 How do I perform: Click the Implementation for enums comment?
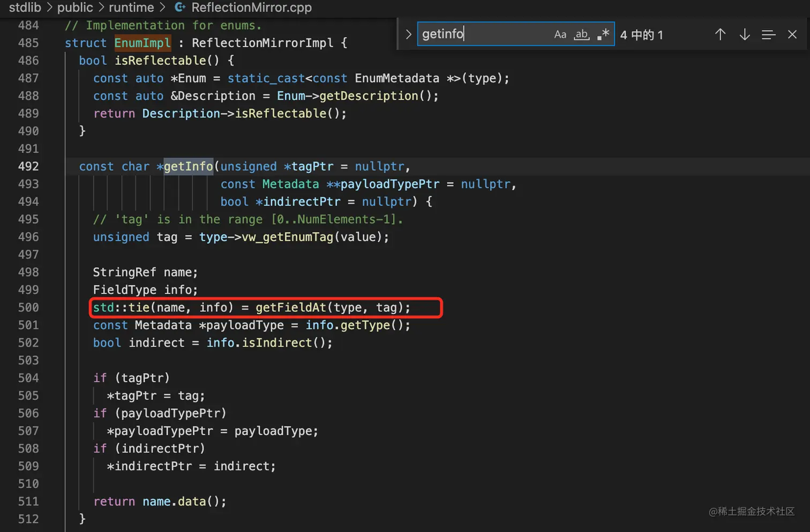pyautogui.click(x=163, y=25)
